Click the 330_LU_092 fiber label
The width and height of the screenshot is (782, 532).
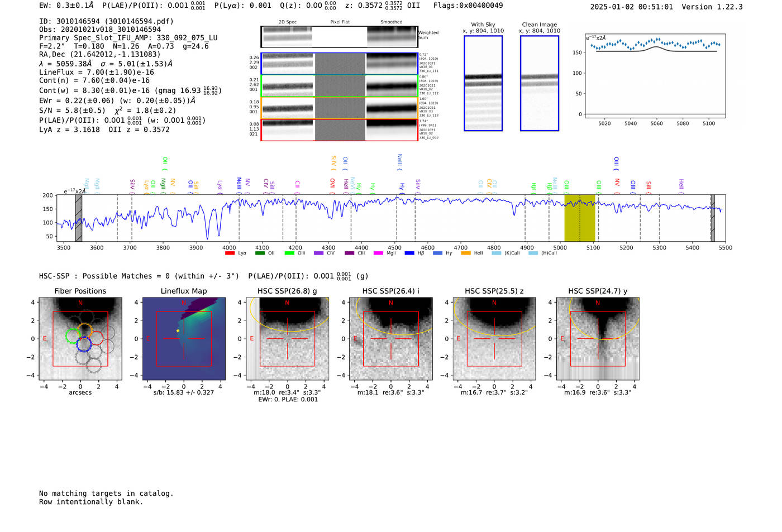429,137
